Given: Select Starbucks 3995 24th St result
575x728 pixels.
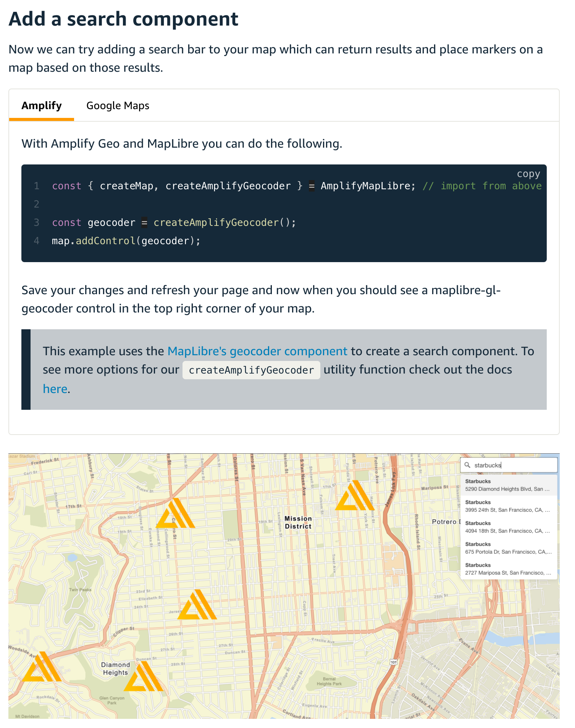Looking at the screenshot, I should [x=509, y=506].
